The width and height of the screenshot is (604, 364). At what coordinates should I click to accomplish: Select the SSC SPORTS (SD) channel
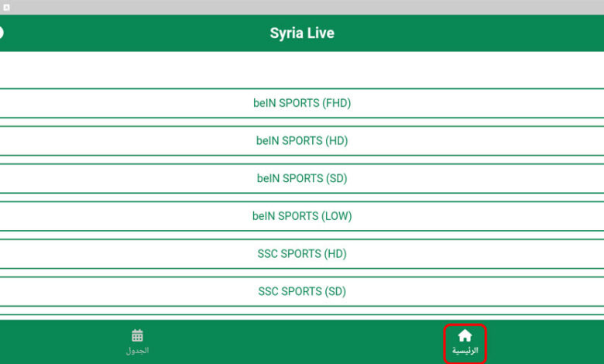(x=302, y=292)
